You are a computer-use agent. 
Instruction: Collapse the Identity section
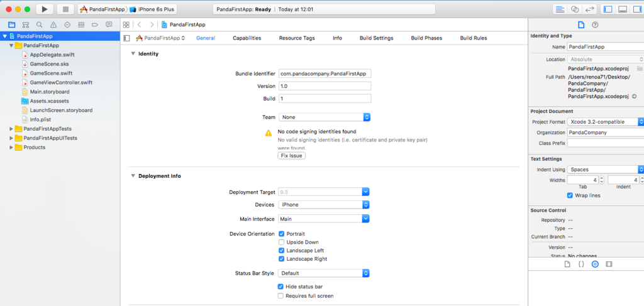pos(133,54)
